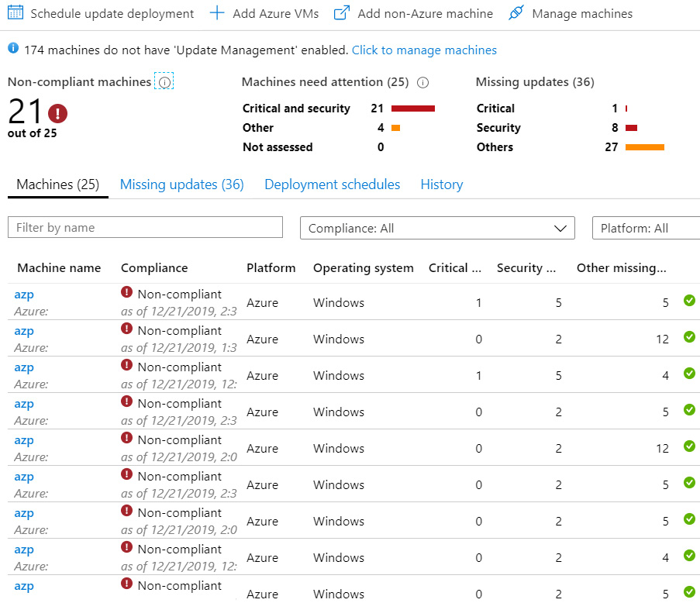
Task: Click info icon next to Non-compliant machines
Action: 164,82
